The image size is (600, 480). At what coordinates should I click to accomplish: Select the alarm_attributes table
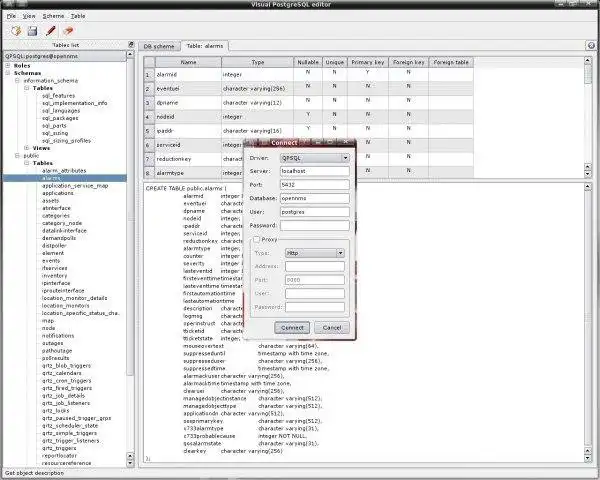[x=64, y=170]
